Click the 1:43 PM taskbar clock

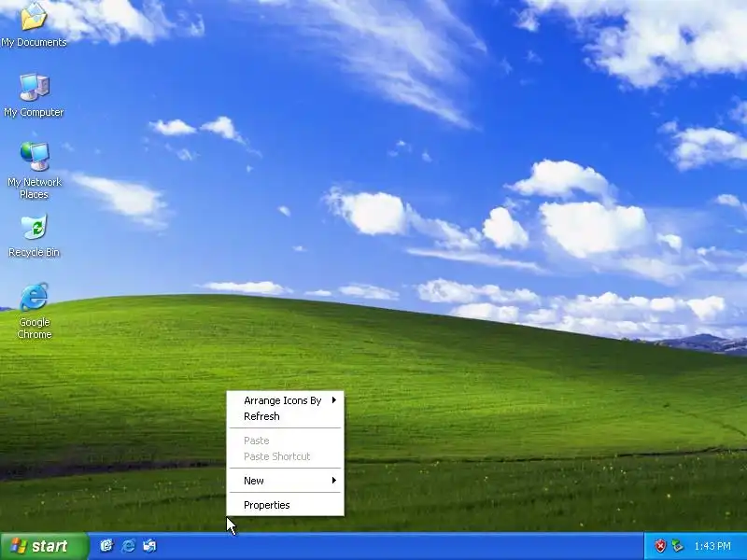(x=712, y=546)
